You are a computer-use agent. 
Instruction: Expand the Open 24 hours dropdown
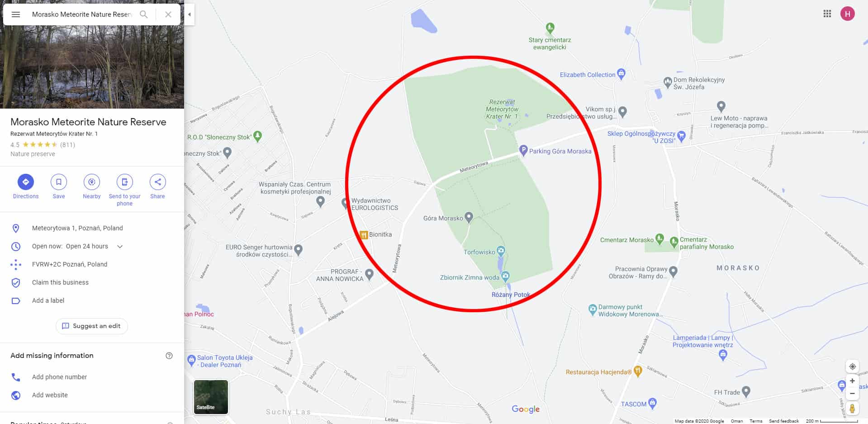pos(120,247)
